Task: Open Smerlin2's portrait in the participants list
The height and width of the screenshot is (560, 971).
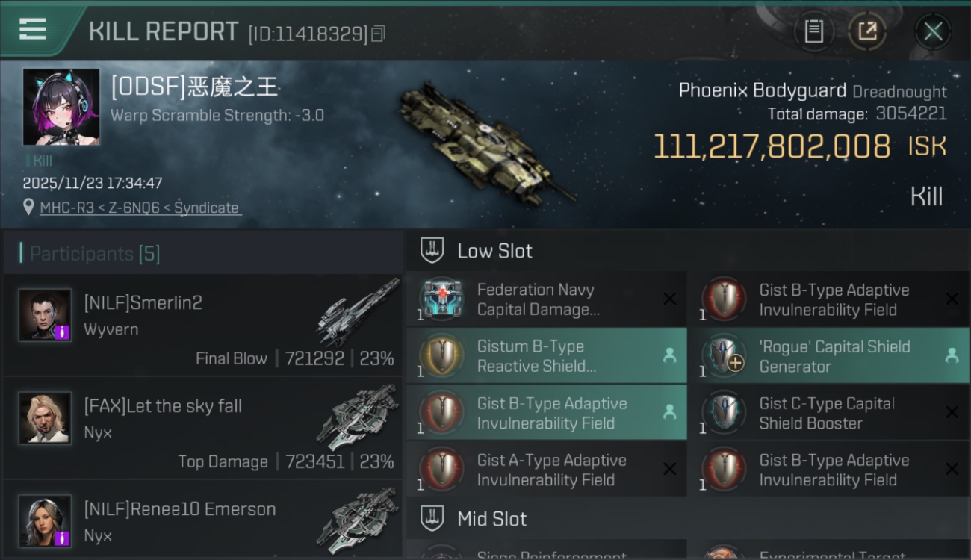Action: point(45,315)
